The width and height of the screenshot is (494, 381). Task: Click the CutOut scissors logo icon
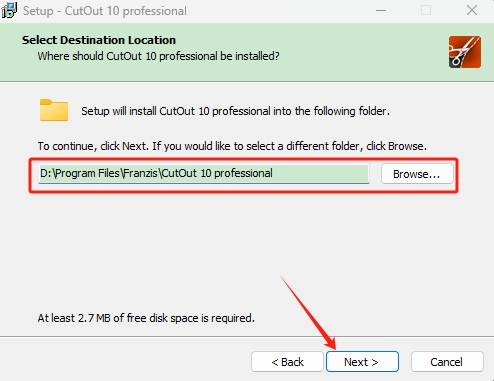(465, 52)
